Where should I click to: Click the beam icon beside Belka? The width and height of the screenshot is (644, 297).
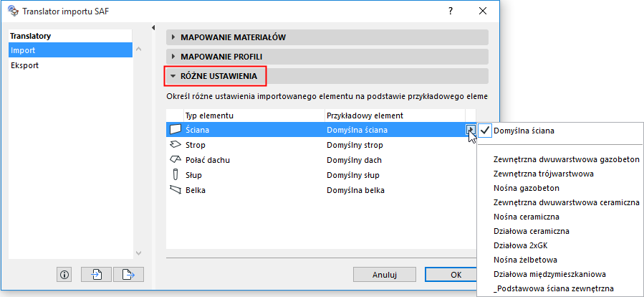(176, 190)
